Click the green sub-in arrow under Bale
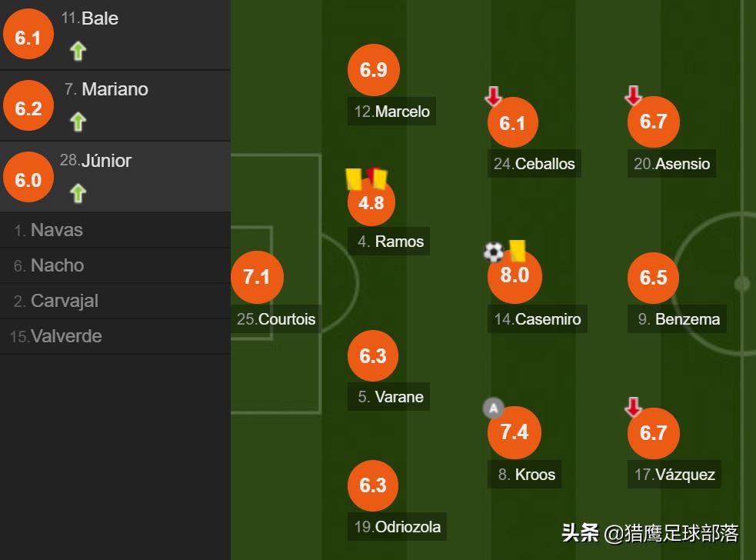 click(x=78, y=51)
